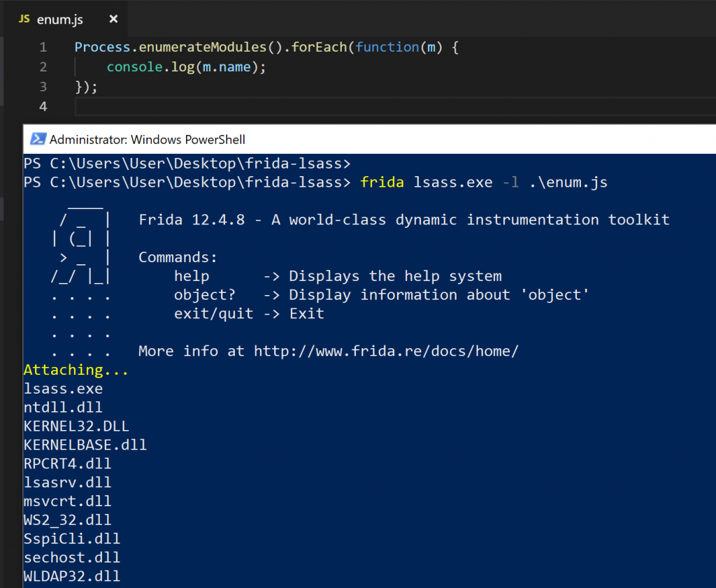Click line number 3 in the gutter
The width and height of the screenshot is (716, 588).
click(x=43, y=87)
